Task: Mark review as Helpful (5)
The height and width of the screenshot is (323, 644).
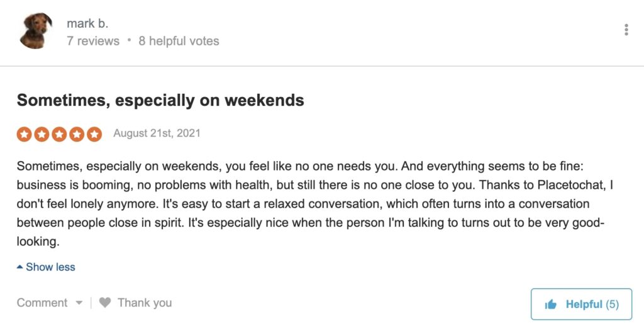Action: click(581, 304)
